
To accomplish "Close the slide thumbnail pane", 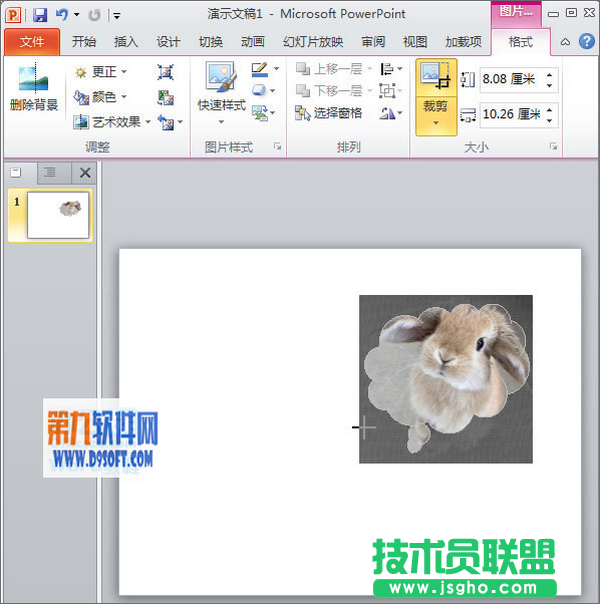I will 85,173.
